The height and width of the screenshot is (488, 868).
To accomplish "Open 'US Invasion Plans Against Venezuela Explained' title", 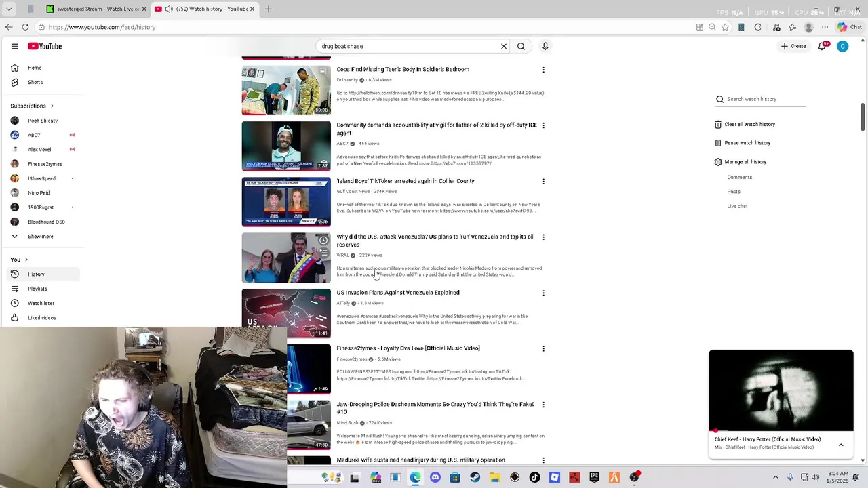I will pyautogui.click(x=398, y=293).
